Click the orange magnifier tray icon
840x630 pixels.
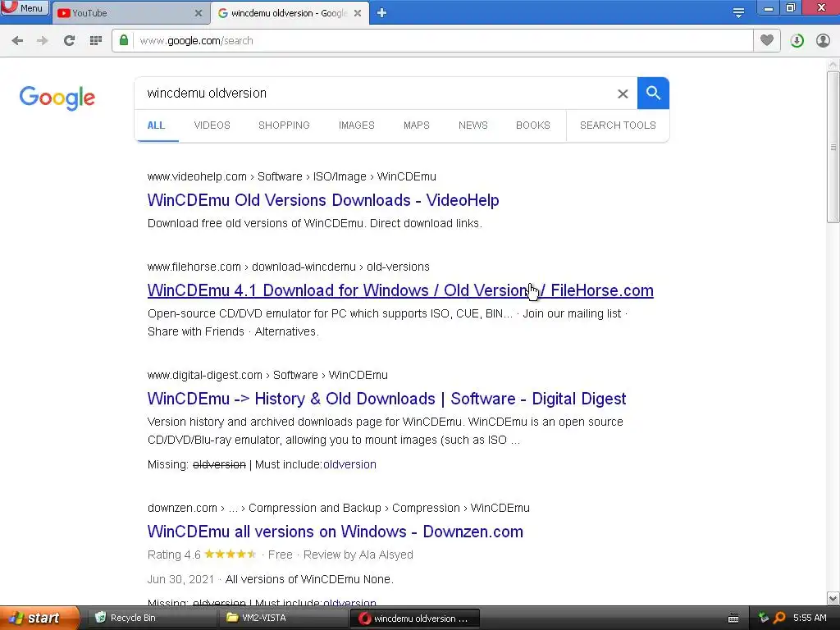(779, 618)
